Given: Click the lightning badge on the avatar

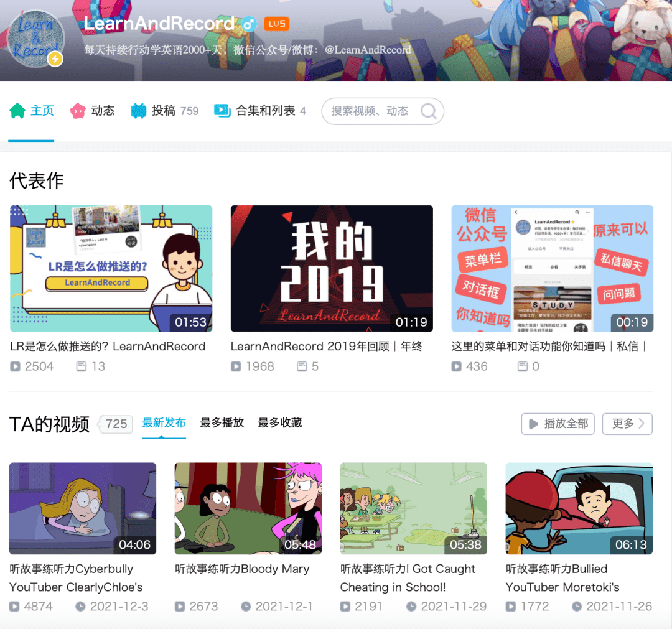Looking at the screenshot, I should (x=55, y=58).
